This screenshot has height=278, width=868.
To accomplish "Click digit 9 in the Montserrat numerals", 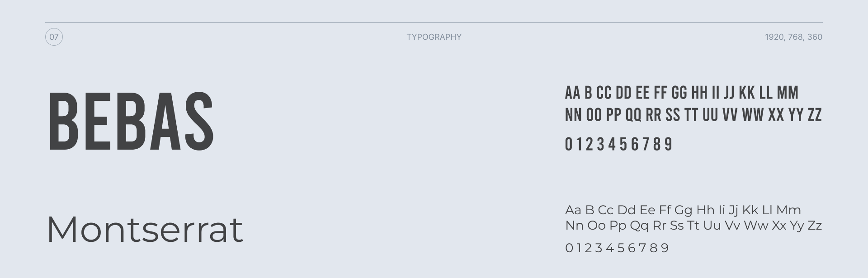I will click(665, 248).
